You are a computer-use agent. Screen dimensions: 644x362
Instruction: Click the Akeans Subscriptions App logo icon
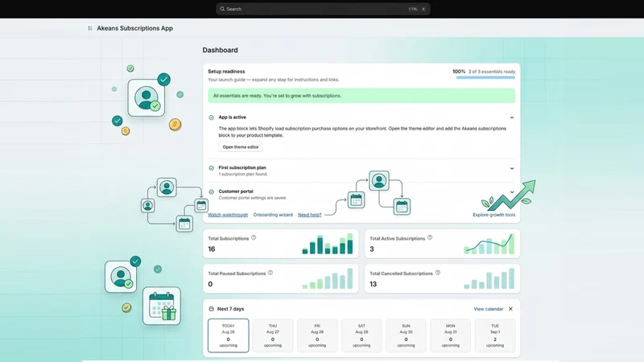click(x=90, y=28)
